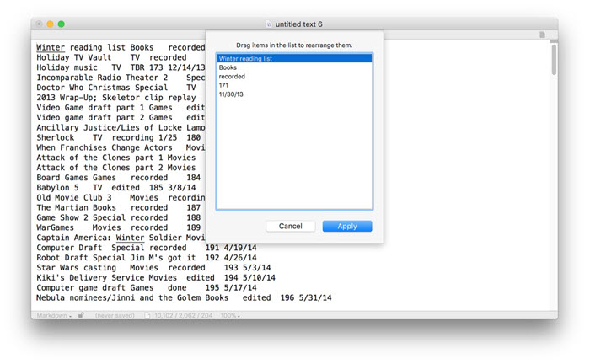Click the document icon at navigation bar right
The width and height of the screenshot is (590, 364).
pos(542,35)
